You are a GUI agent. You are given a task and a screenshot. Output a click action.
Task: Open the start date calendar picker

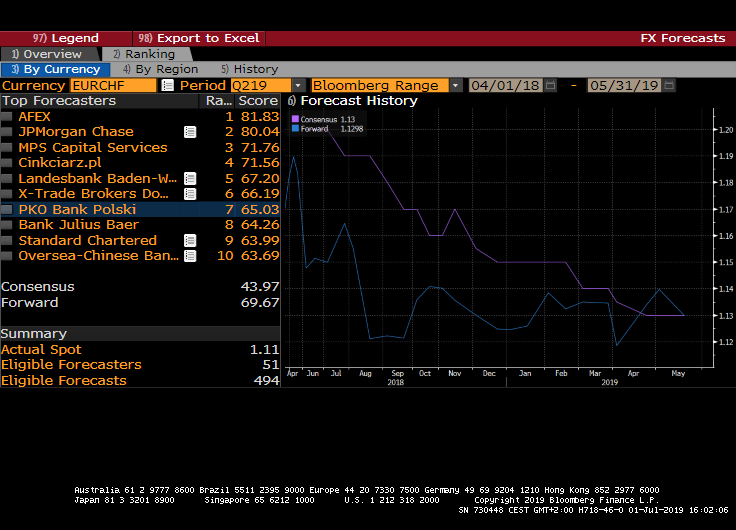click(x=550, y=86)
